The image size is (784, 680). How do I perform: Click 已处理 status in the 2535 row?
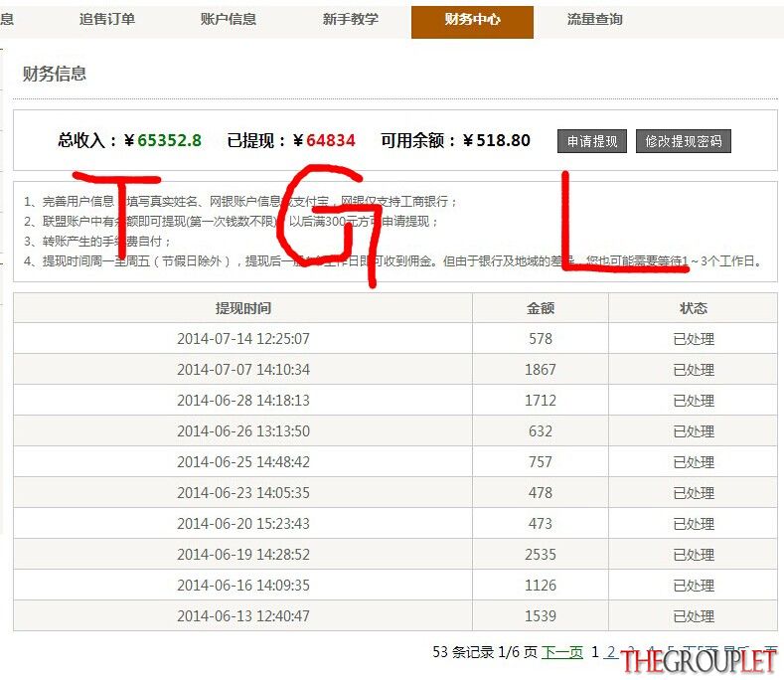click(x=694, y=555)
